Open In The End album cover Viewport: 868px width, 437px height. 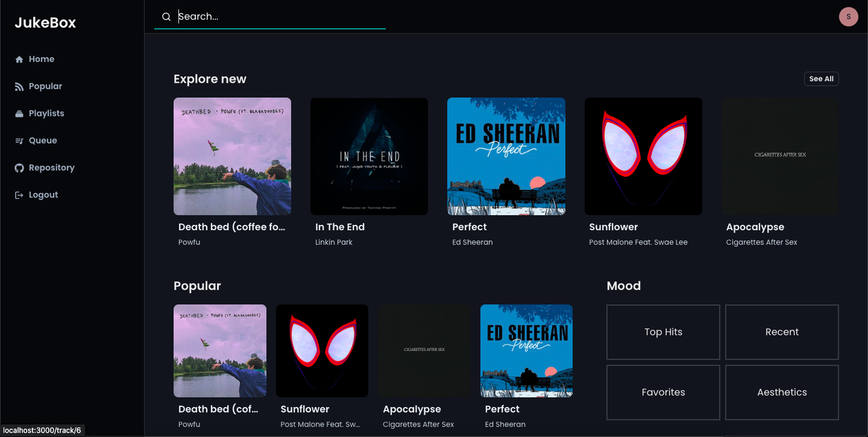[x=369, y=156]
